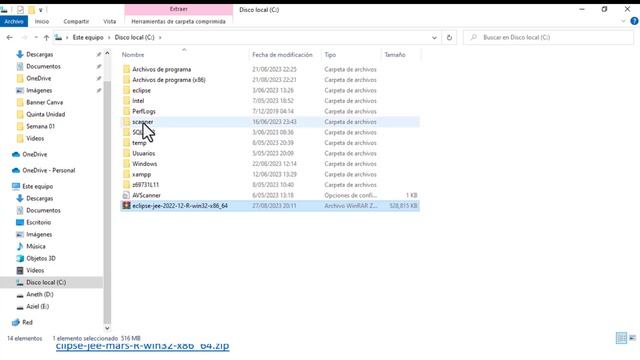Click the search box Buscar en Disco local
The image size is (640, 360).
click(x=548, y=38)
